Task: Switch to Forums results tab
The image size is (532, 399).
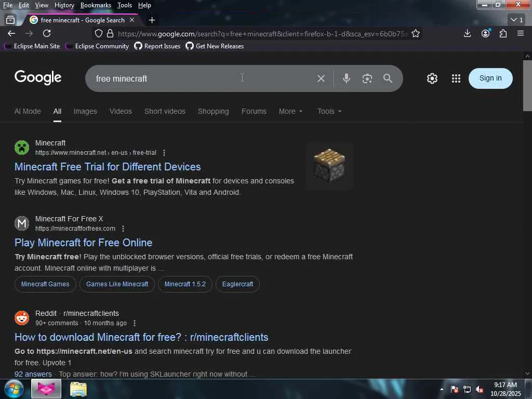Action: pyautogui.click(x=254, y=111)
